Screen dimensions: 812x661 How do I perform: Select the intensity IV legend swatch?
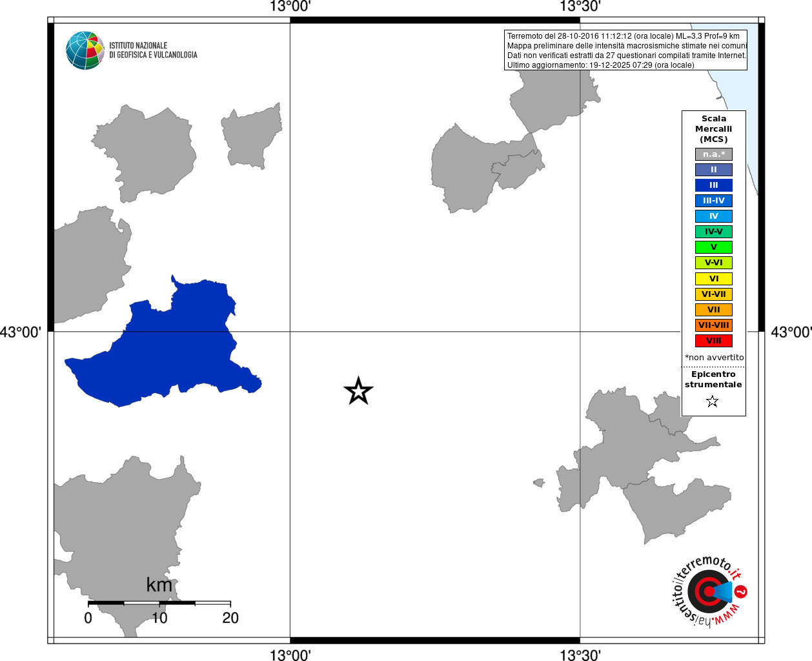[713, 216]
